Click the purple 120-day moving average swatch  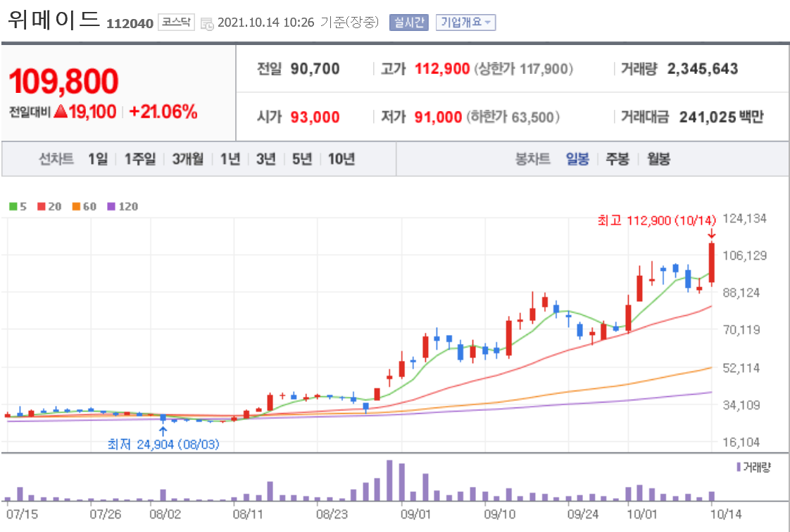(111, 206)
